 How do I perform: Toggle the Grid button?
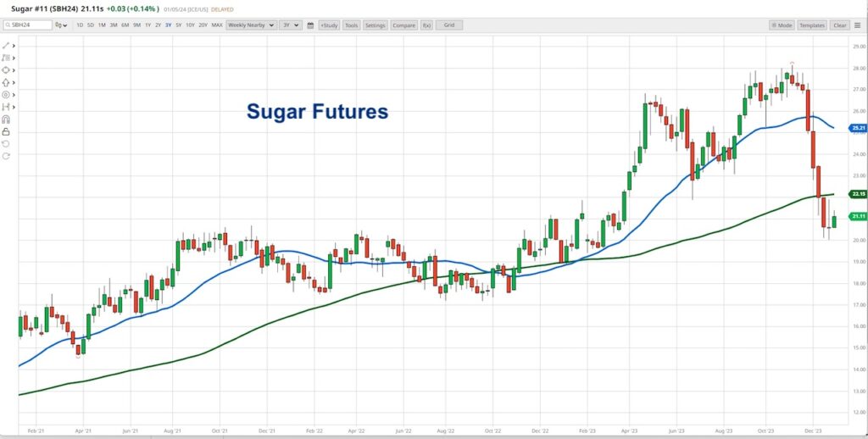449,25
